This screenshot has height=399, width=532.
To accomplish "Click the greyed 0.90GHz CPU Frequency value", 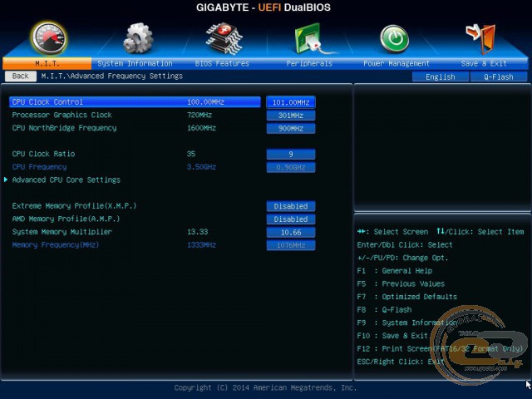I will pyautogui.click(x=291, y=167).
